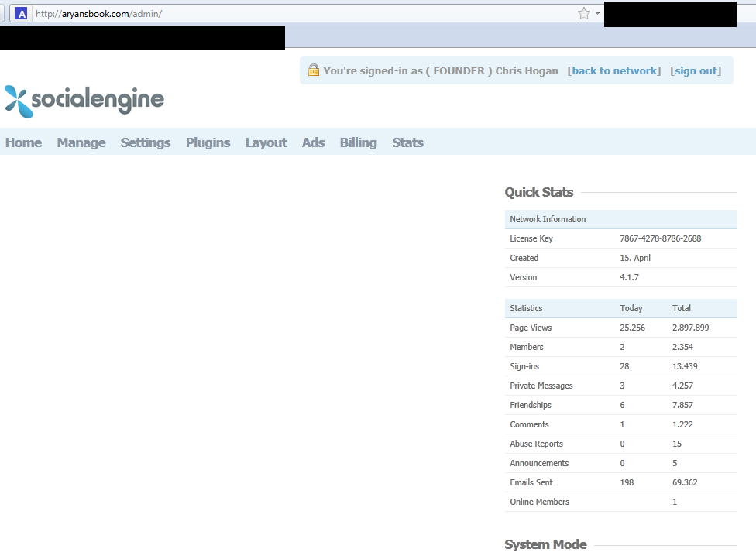Click the System Mode heading
The height and width of the screenshot is (559, 756).
pos(546,544)
